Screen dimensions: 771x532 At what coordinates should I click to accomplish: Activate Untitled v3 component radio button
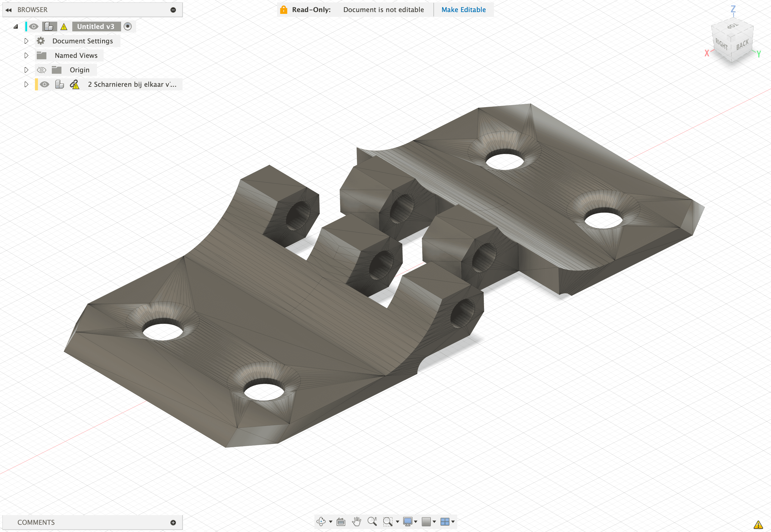[128, 26]
